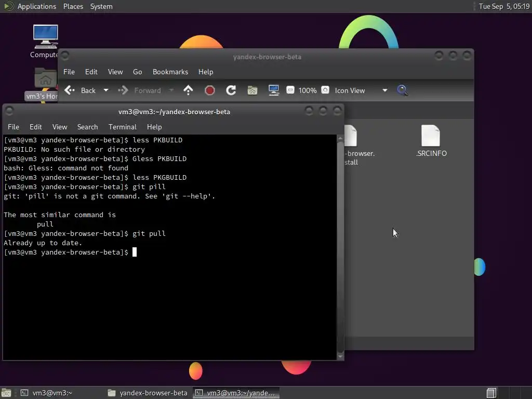This screenshot has height=399, width=532.
Task: Click the terminal scrollbar down arrow
Action: (340, 356)
